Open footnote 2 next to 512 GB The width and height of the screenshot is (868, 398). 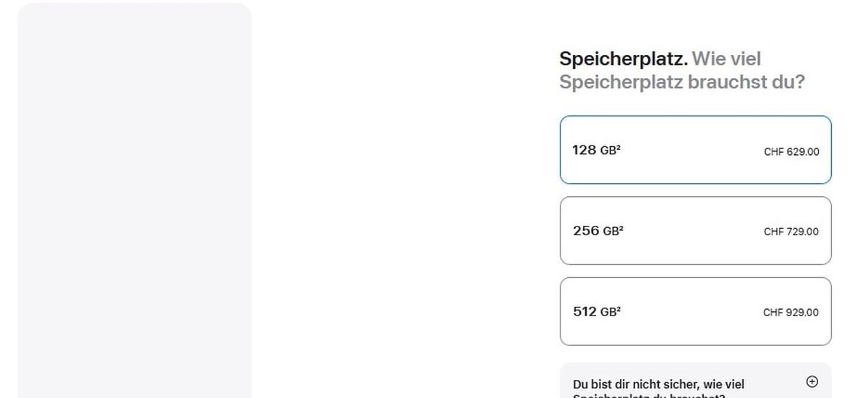[x=619, y=309]
